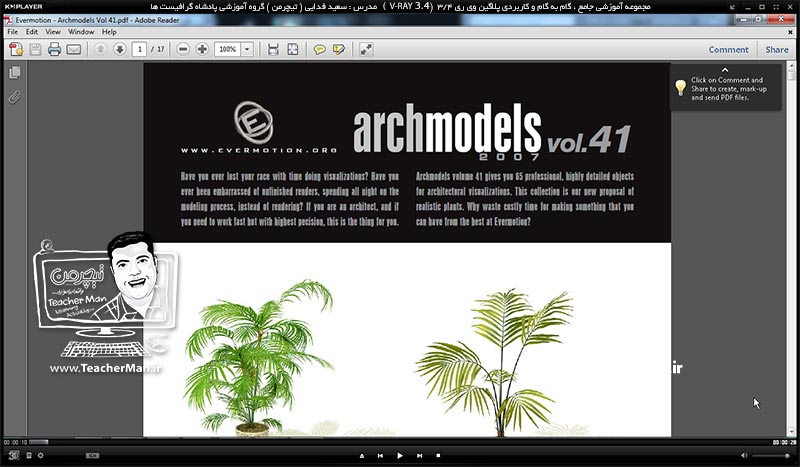Go to next page down arrow

pyautogui.click(x=119, y=49)
